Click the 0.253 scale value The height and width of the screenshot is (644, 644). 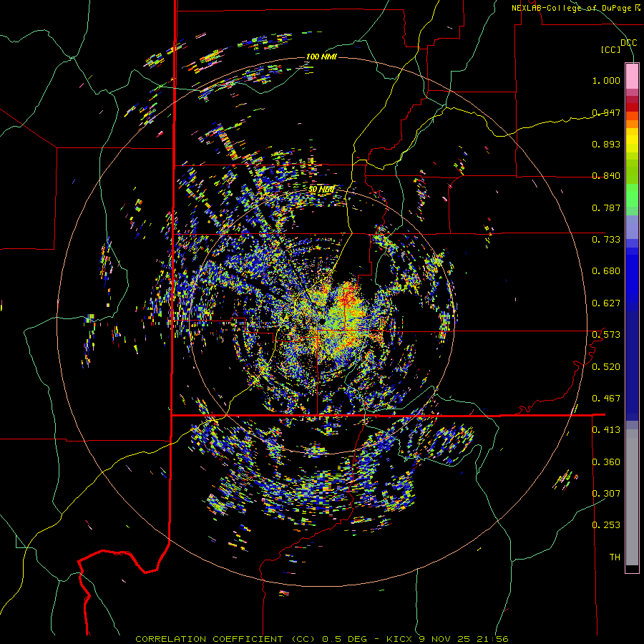606,525
